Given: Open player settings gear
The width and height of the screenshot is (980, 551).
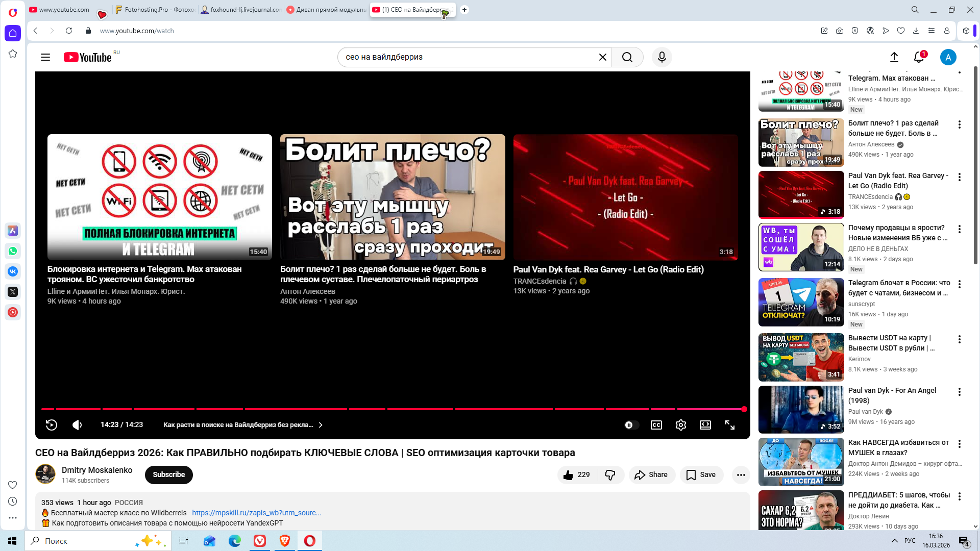Looking at the screenshot, I should 680,425.
